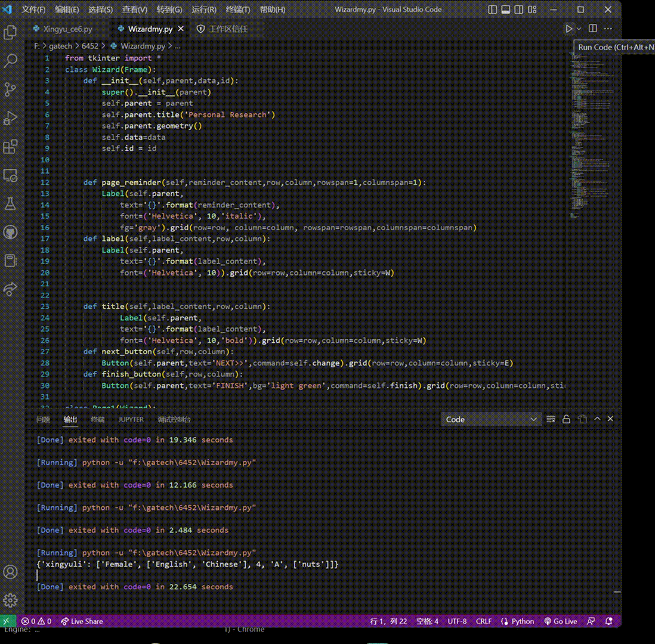Screen dimensions: 655x644
Task: Open the Code output channel dropdown
Action: pyautogui.click(x=491, y=419)
